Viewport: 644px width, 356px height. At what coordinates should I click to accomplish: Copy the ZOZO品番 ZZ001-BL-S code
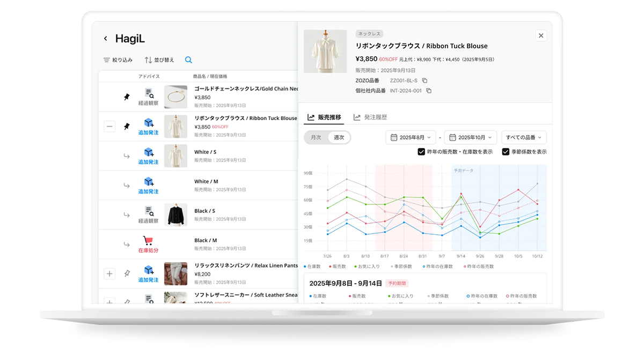pos(425,80)
